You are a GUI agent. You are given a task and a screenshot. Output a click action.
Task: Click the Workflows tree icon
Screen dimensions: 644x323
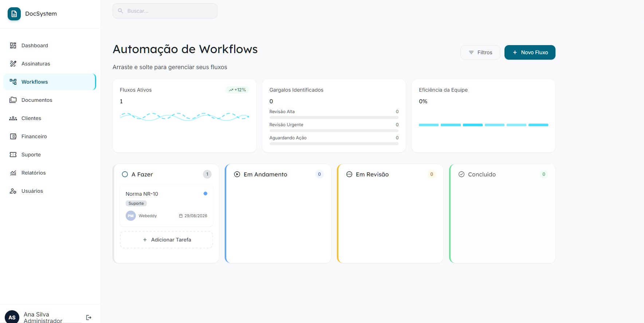(13, 82)
